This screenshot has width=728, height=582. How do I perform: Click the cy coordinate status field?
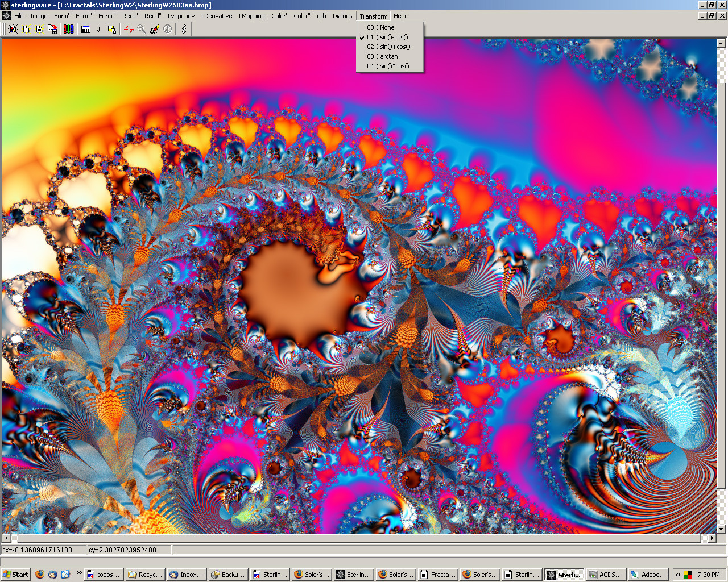[129, 550]
